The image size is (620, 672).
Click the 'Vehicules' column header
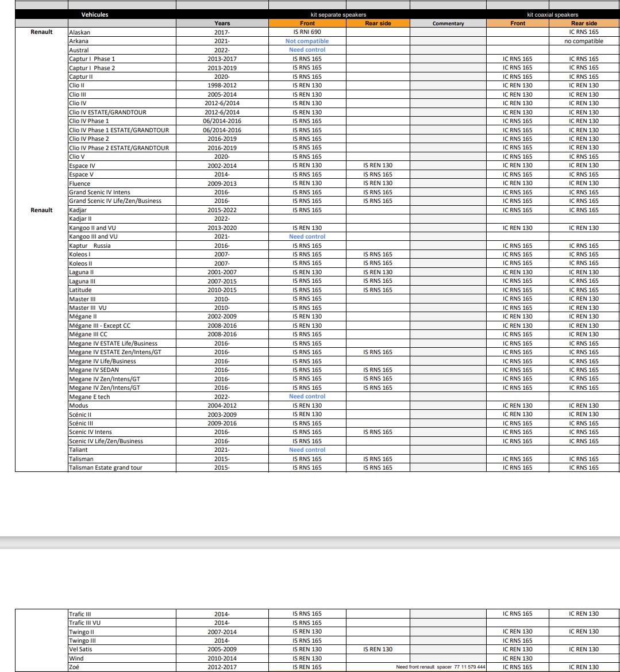(94, 14)
